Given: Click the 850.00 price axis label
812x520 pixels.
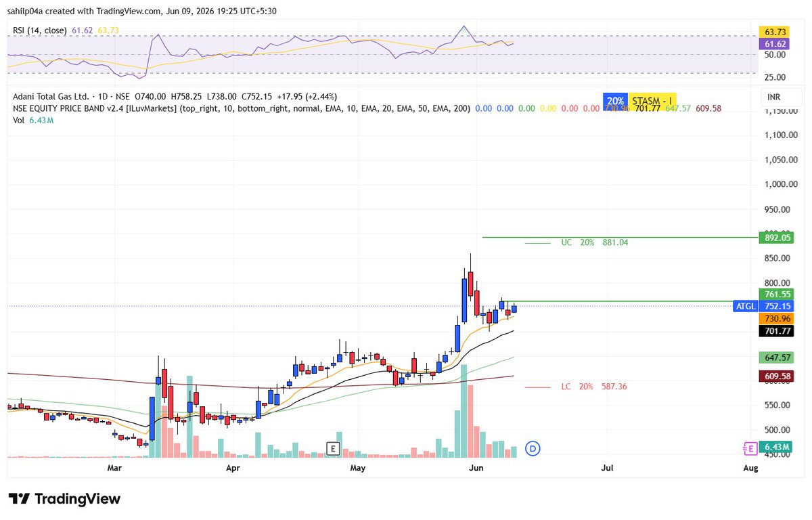Looking at the screenshot, I should click(x=778, y=258).
